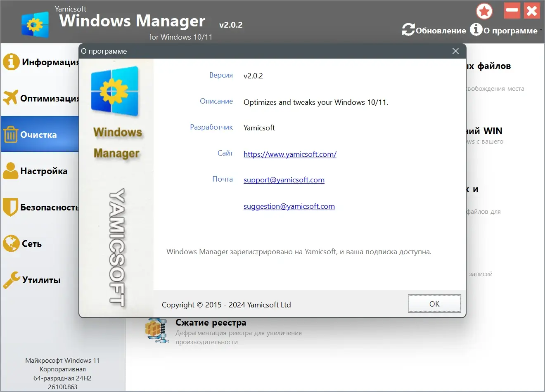Open the suggestion@yamicsoft.com link
The image size is (545, 392).
click(x=289, y=206)
